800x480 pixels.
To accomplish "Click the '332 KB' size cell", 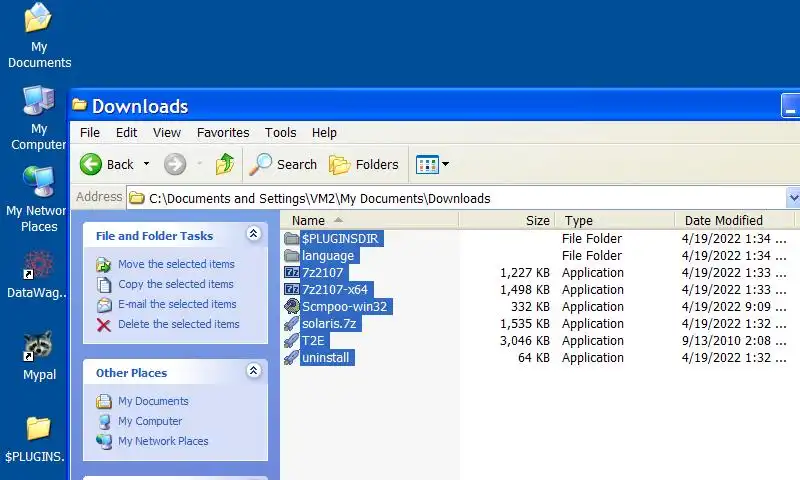I will click(x=530, y=307).
